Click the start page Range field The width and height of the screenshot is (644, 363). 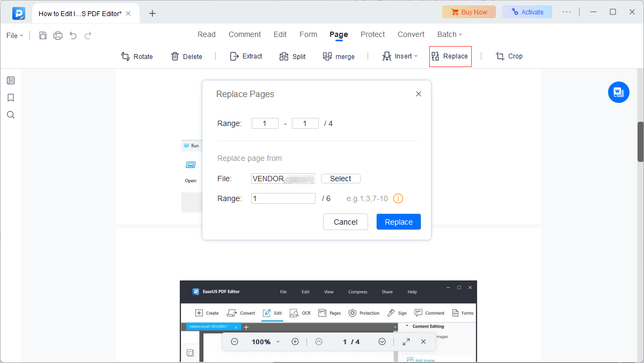[x=265, y=123]
